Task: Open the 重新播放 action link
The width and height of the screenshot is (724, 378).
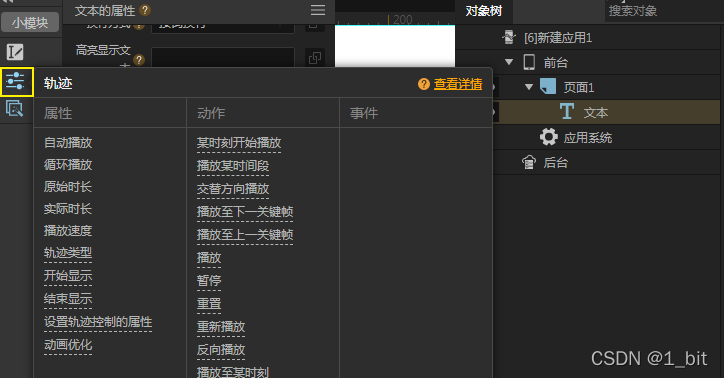Action: point(221,327)
